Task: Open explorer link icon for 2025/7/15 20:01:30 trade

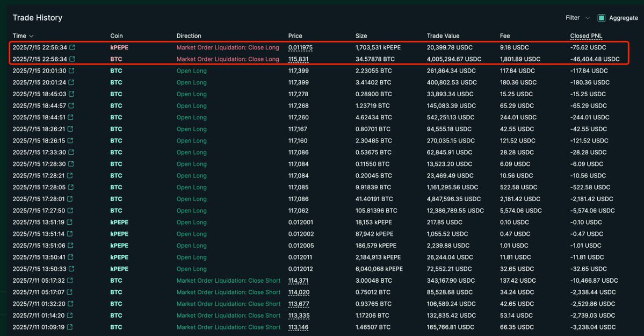Action: coord(71,71)
